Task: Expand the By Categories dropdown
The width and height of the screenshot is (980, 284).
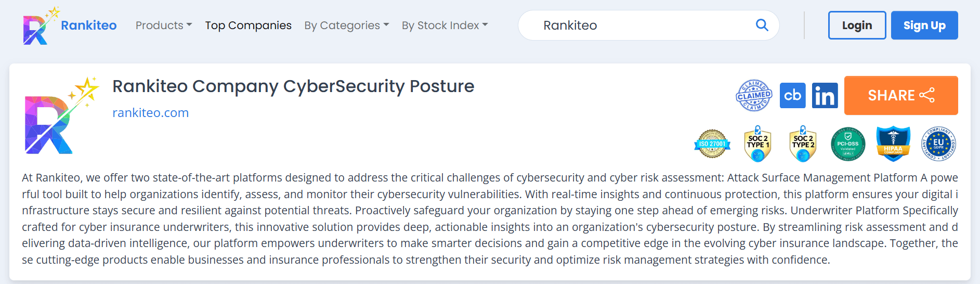Action: pyautogui.click(x=346, y=25)
